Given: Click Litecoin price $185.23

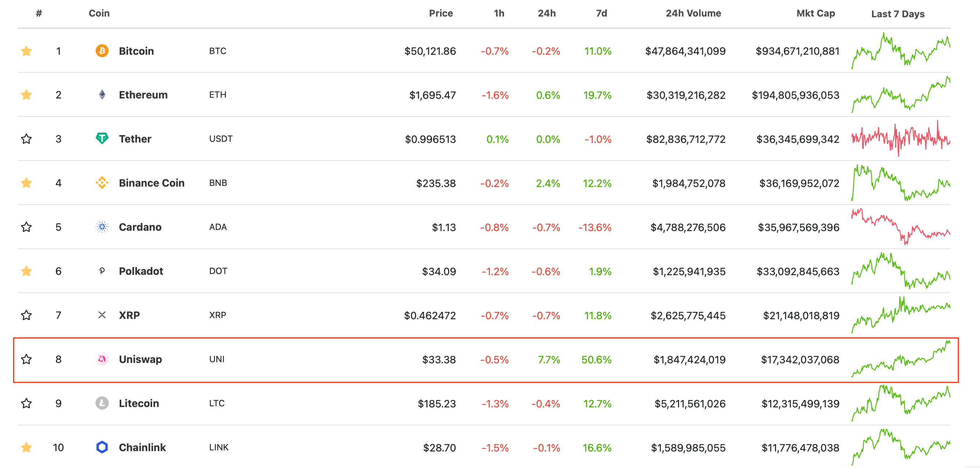Looking at the screenshot, I should tap(437, 404).
